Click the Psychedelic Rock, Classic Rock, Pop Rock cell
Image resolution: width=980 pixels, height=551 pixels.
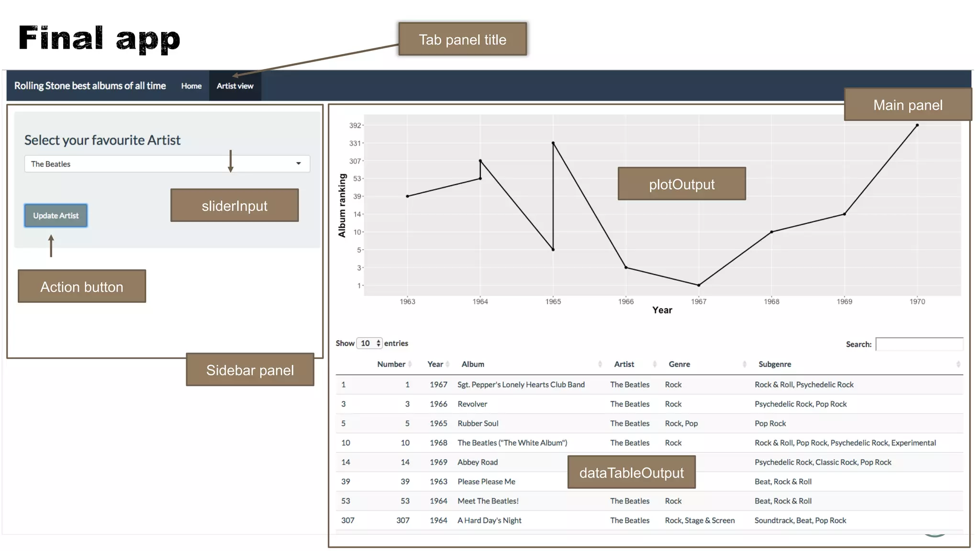823,463
